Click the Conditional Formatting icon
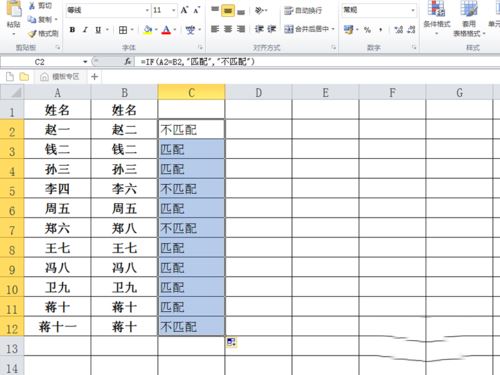500x375 pixels. point(437,18)
